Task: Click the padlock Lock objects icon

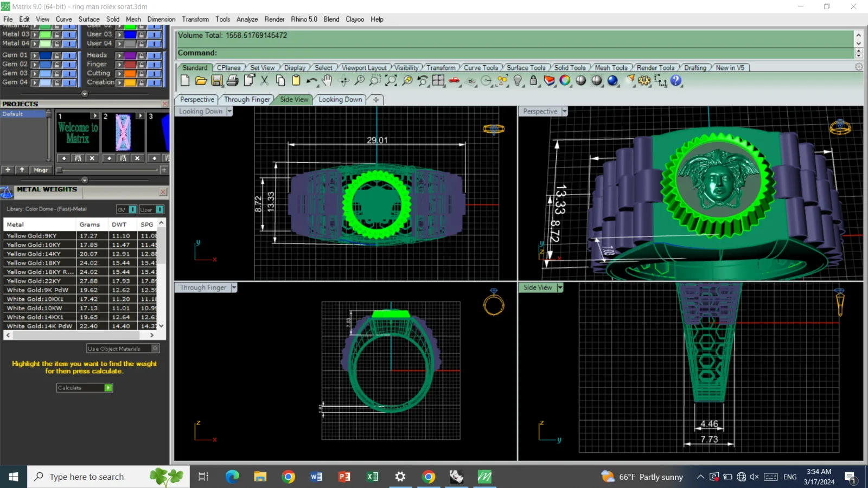Action: point(534,81)
